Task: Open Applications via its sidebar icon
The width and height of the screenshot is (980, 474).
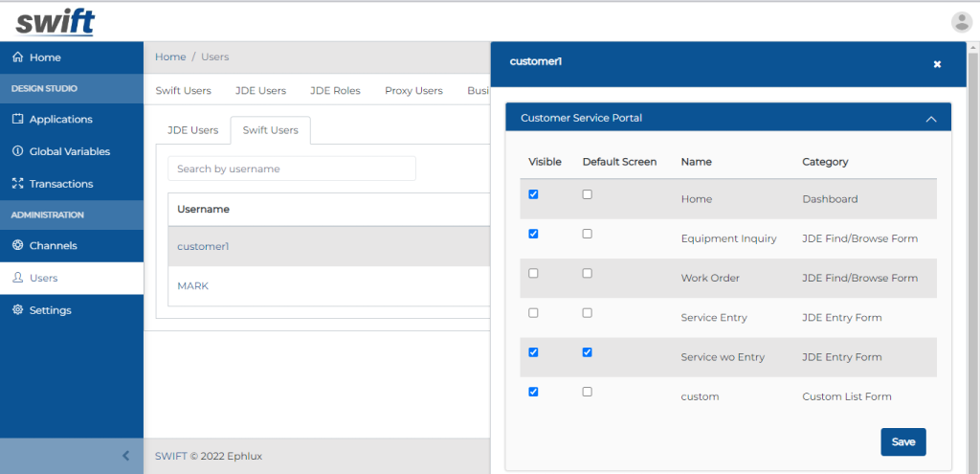Action: [x=17, y=120]
